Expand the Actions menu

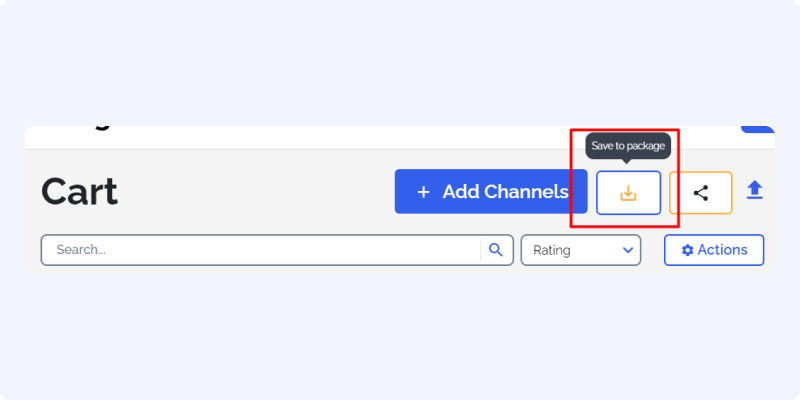[x=714, y=250]
